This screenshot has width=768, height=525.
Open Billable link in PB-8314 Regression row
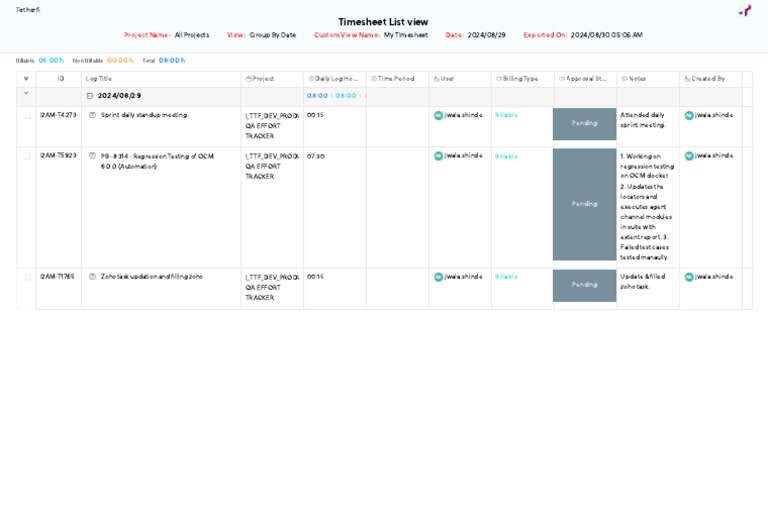coord(506,156)
